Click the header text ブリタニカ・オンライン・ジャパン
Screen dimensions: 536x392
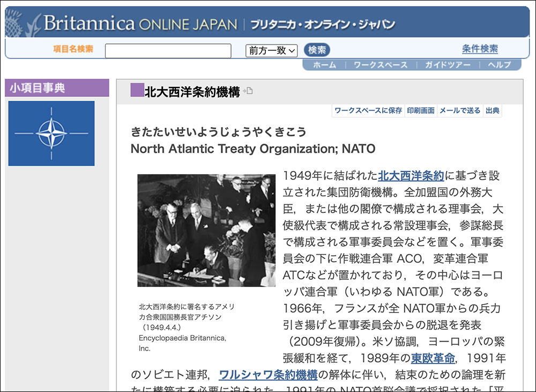tap(323, 24)
